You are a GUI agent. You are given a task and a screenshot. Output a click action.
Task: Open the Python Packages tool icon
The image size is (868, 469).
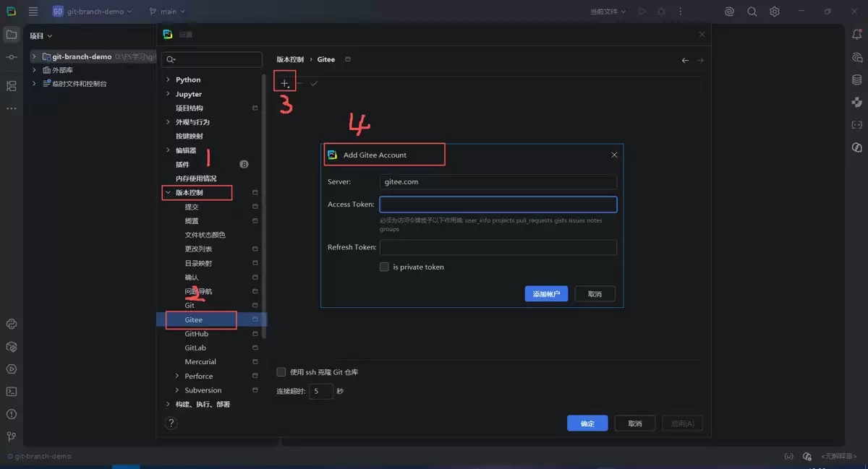coord(12,347)
